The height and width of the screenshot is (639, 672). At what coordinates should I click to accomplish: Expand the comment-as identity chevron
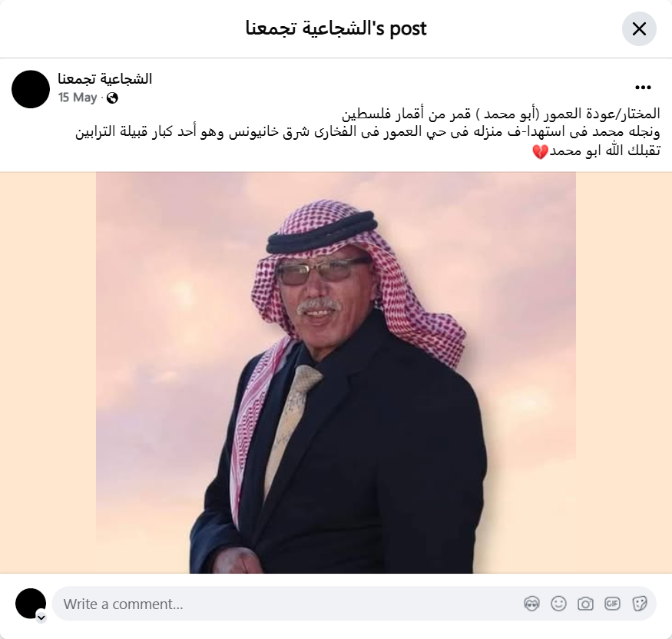pyautogui.click(x=41, y=617)
